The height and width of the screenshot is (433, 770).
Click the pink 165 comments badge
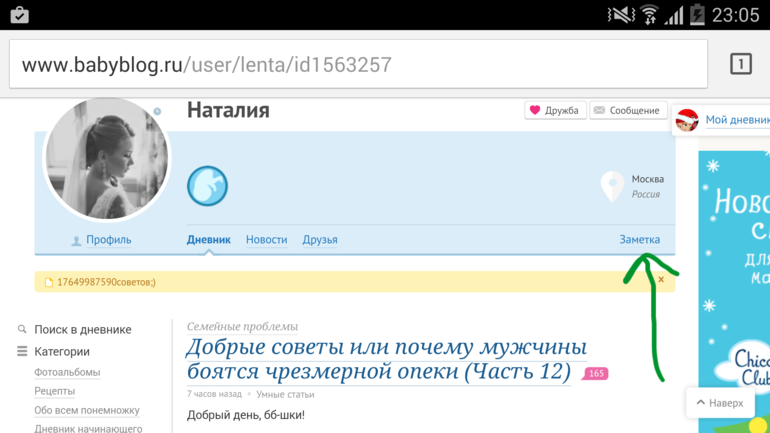coord(596,374)
